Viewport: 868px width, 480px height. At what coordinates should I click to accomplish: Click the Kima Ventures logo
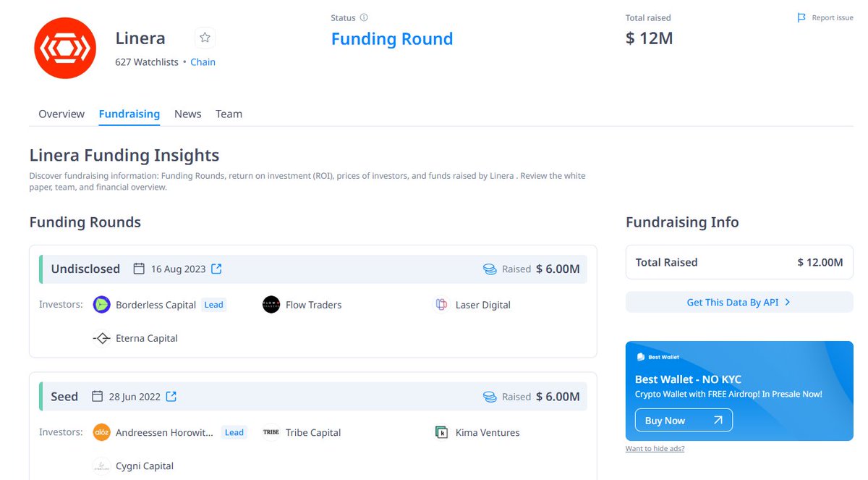click(x=441, y=432)
